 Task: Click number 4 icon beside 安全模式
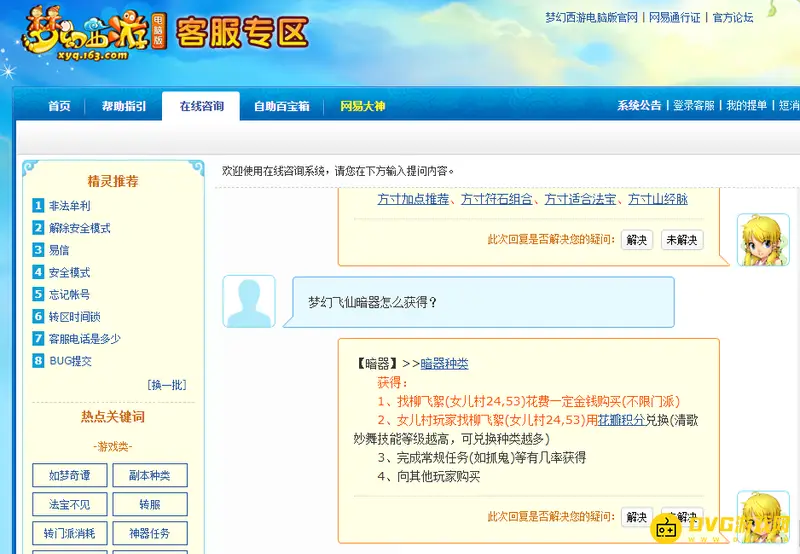(x=38, y=272)
